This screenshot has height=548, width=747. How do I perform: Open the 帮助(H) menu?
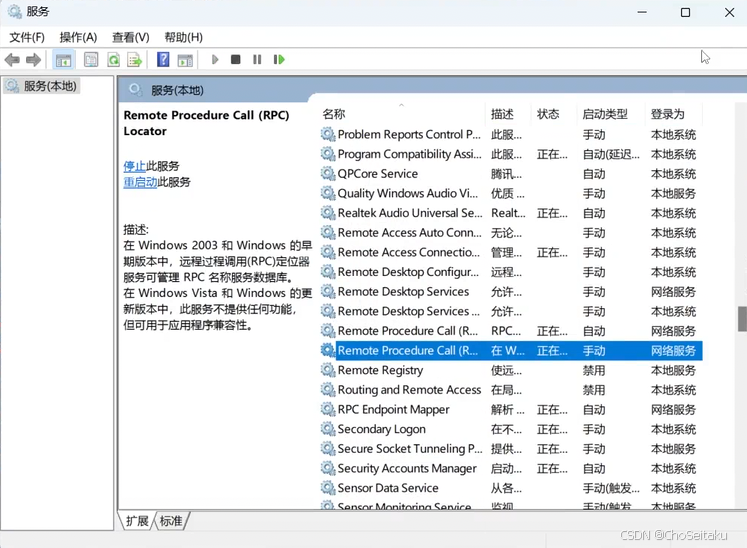(x=183, y=37)
